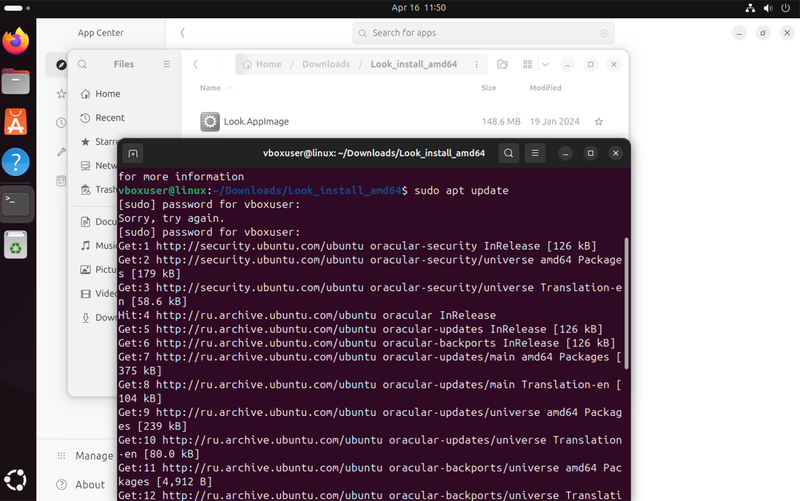Click the Files window search icon
800x501 pixels.
coord(82,64)
